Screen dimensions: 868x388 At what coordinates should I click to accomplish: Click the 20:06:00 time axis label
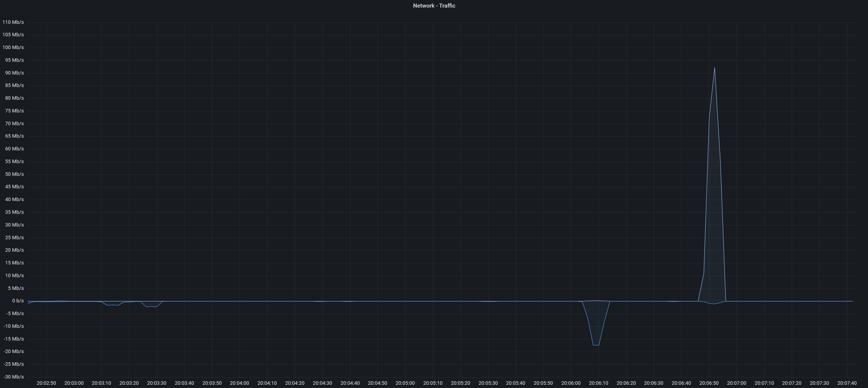coord(571,383)
